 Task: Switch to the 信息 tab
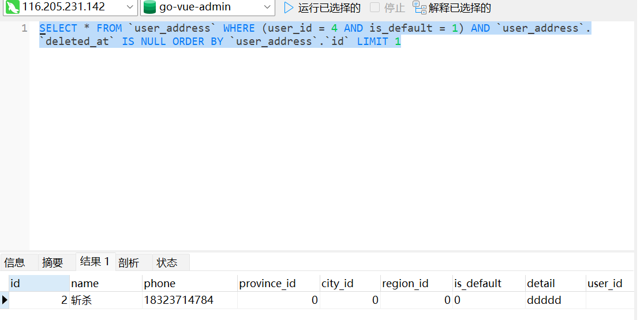tap(19, 262)
